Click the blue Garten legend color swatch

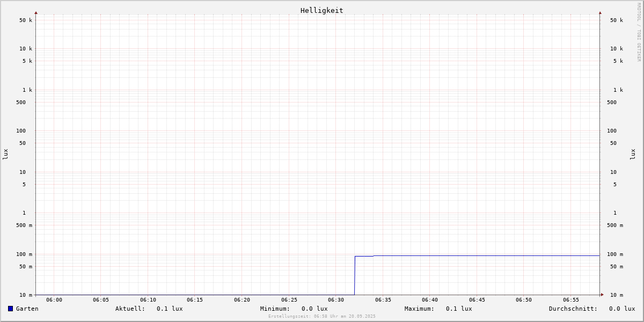(x=10, y=309)
